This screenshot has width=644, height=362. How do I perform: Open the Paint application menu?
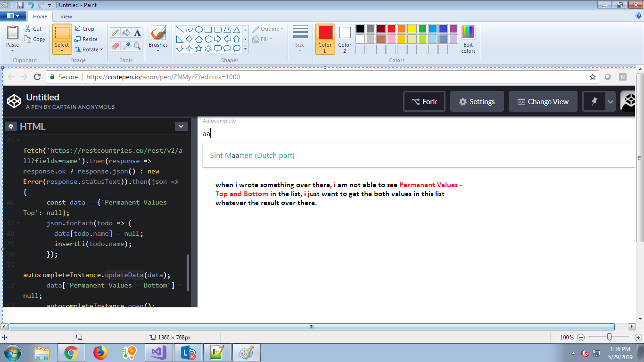(x=13, y=16)
